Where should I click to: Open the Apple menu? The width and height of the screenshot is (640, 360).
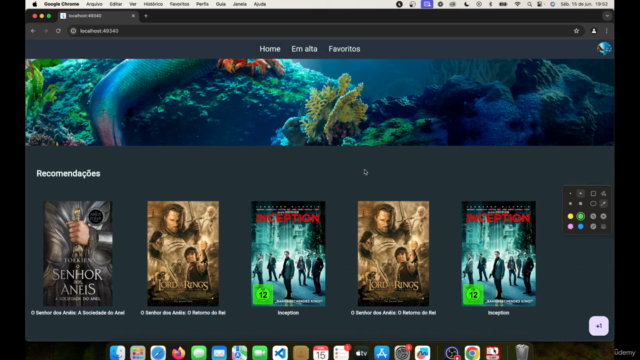[35, 4]
